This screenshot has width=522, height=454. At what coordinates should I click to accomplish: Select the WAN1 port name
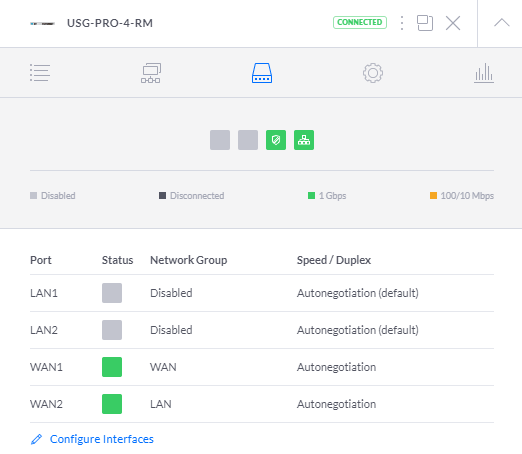(46, 367)
